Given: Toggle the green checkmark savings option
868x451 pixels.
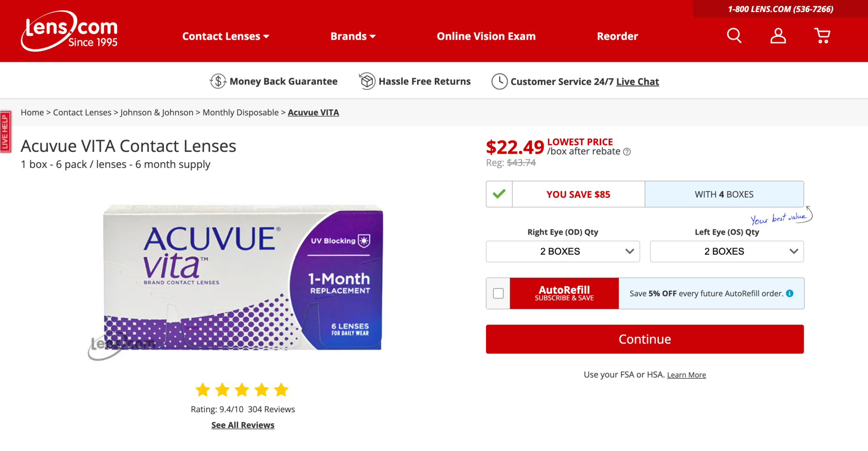Looking at the screenshot, I should pyautogui.click(x=499, y=194).
